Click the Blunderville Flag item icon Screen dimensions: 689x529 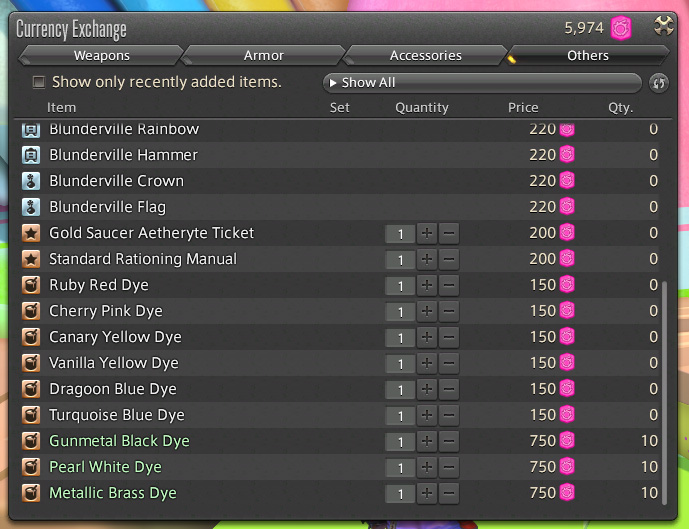pyautogui.click(x=31, y=207)
